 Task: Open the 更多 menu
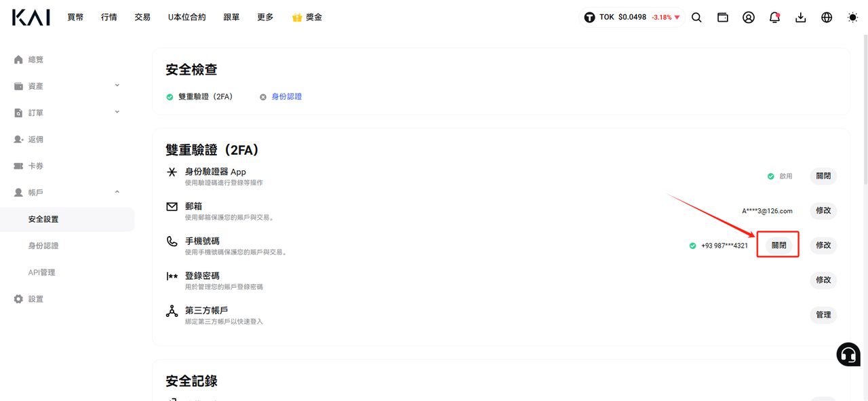pyautogui.click(x=265, y=18)
